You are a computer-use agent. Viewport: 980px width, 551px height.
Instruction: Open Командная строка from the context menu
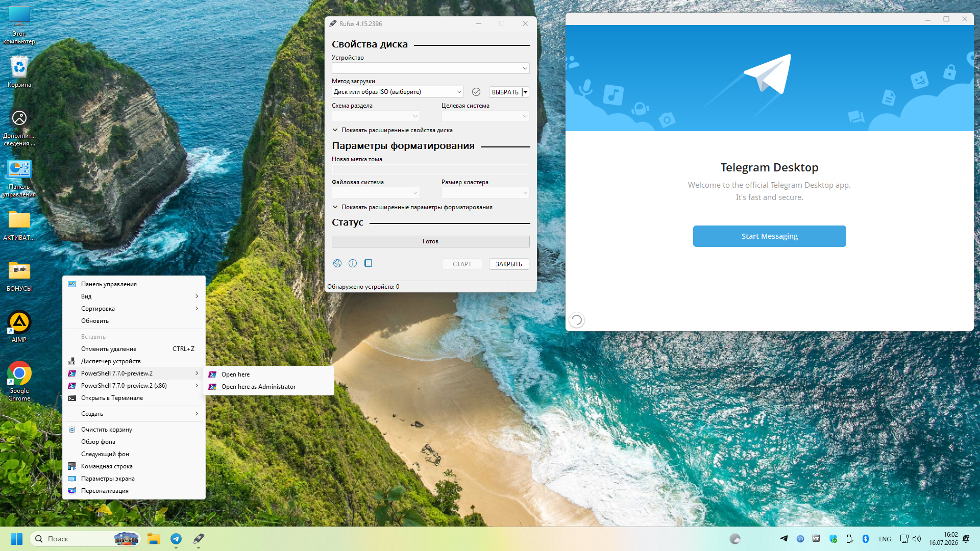click(x=134, y=466)
